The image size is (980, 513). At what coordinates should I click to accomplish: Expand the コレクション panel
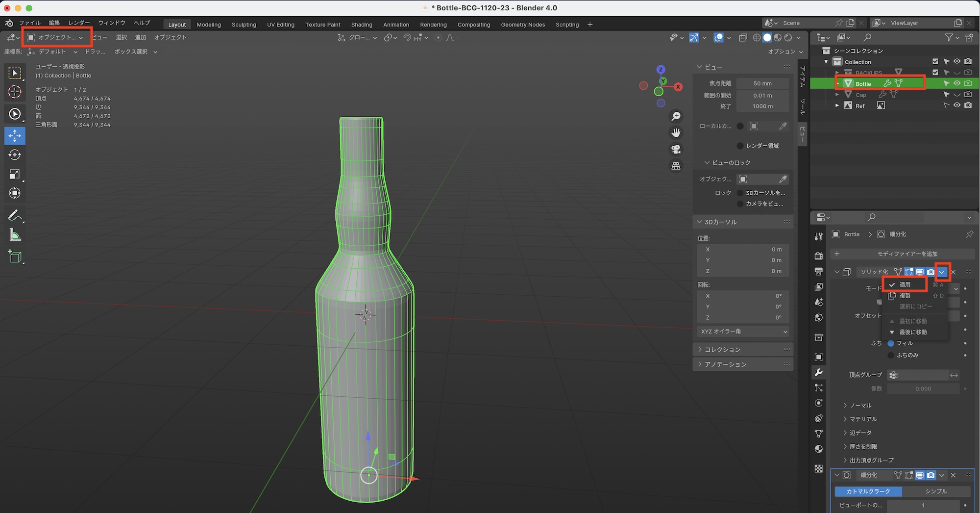722,350
